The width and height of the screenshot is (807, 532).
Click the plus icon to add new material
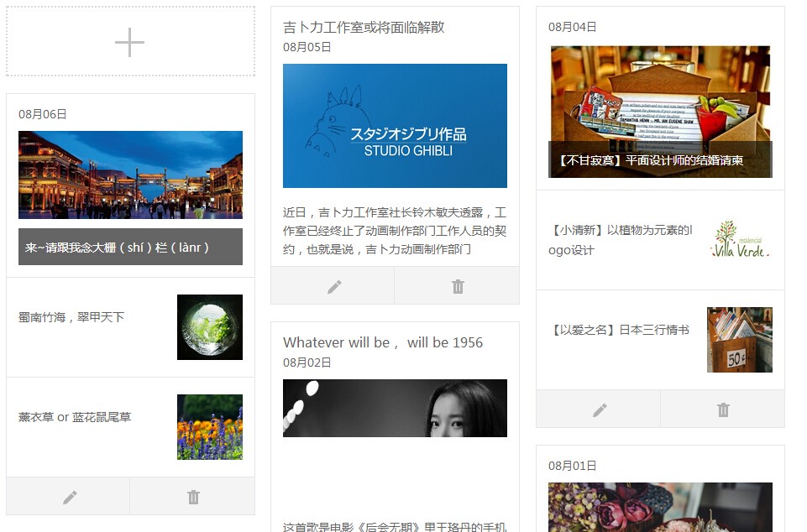pyautogui.click(x=129, y=42)
